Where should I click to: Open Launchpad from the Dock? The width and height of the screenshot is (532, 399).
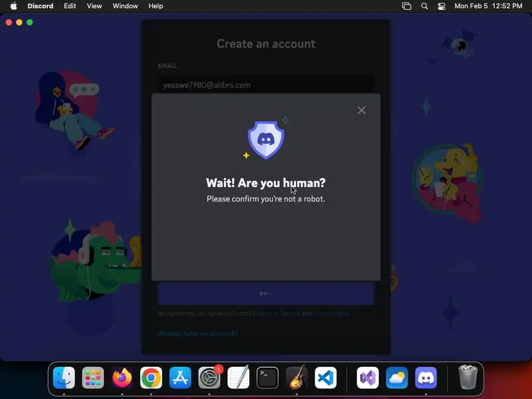[93, 378]
